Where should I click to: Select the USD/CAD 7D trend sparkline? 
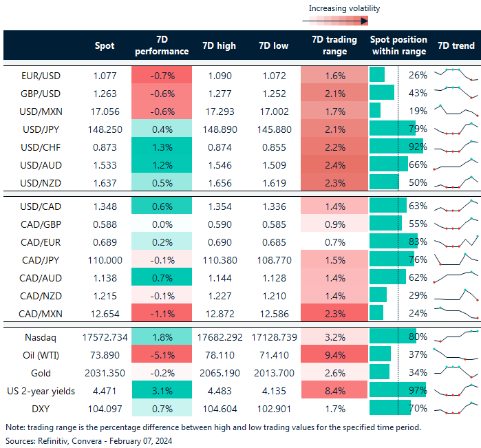(454, 205)
